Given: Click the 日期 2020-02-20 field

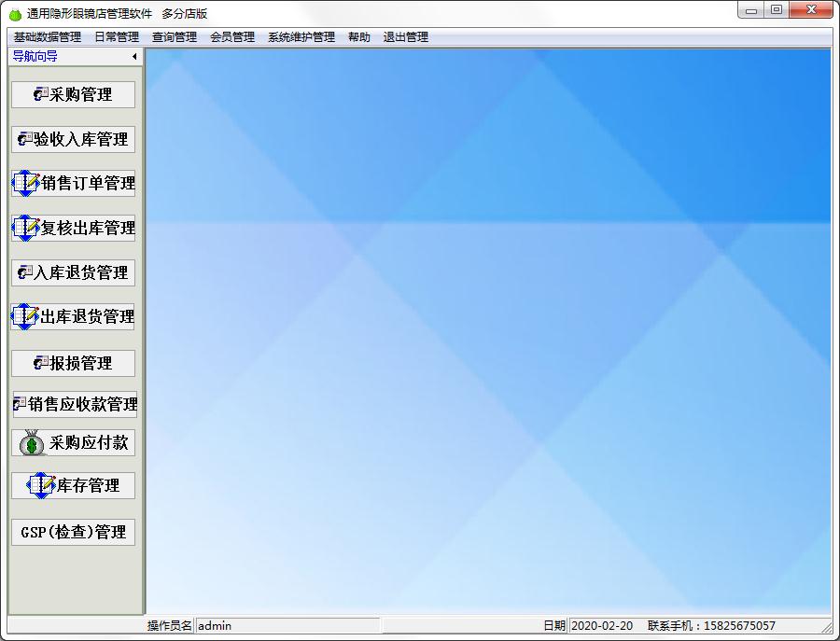Looking at the screenshot, I should click(602, 625).
